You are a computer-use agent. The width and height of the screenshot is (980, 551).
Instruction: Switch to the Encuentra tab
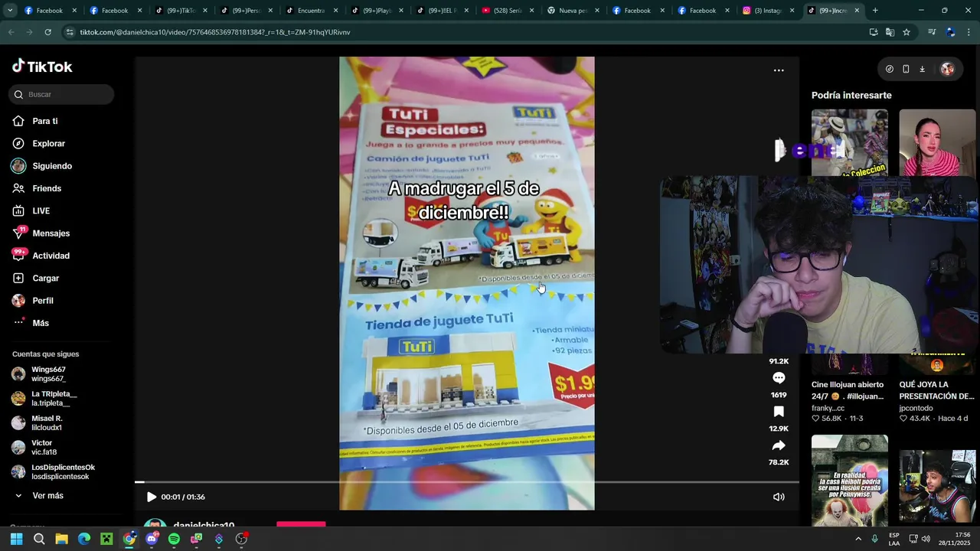(311, 11)
